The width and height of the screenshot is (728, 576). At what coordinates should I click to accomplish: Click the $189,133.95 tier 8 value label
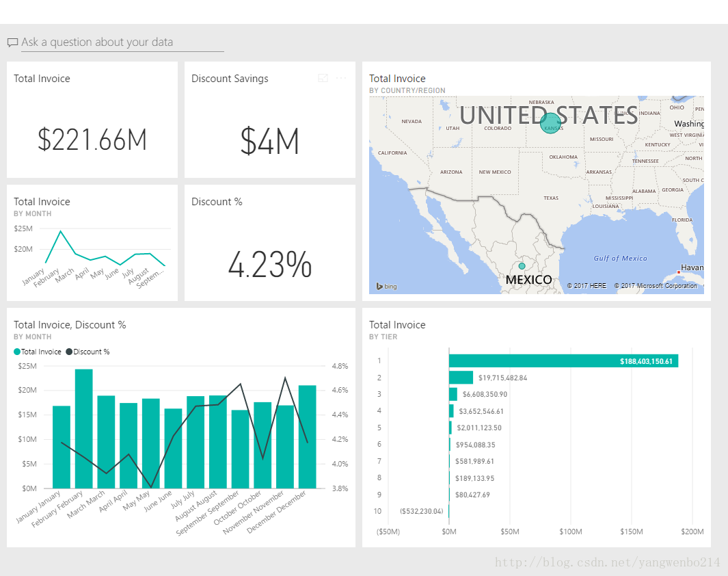[474, 478]
